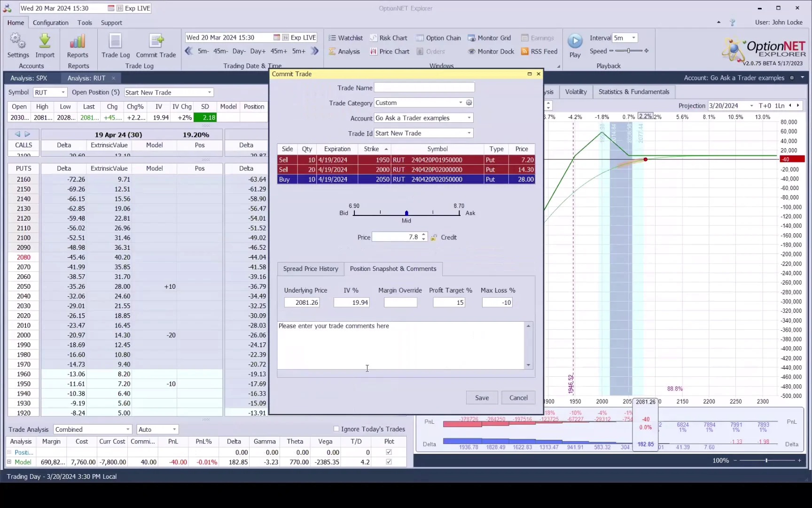Open the Risk Chart window
The height and width of the screenshot is (508, 812).
pyautogui.click(x=389, y=38)
